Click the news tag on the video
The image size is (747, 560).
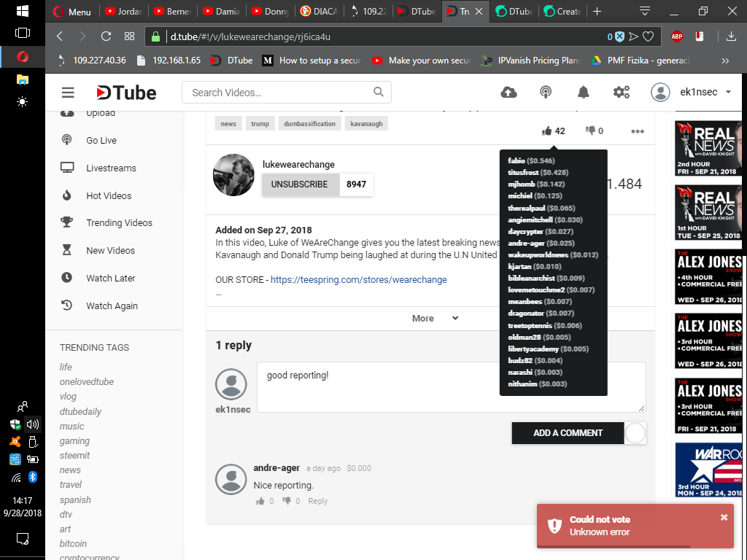point(228,123)
